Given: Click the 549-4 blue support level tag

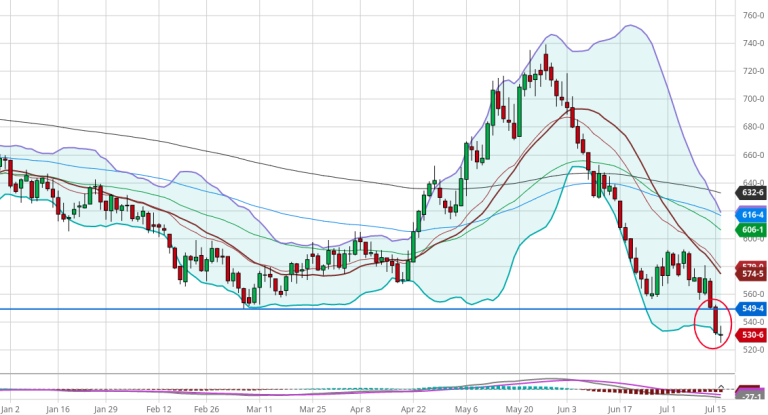Looking at the screenshot, I should click(752, 309).
